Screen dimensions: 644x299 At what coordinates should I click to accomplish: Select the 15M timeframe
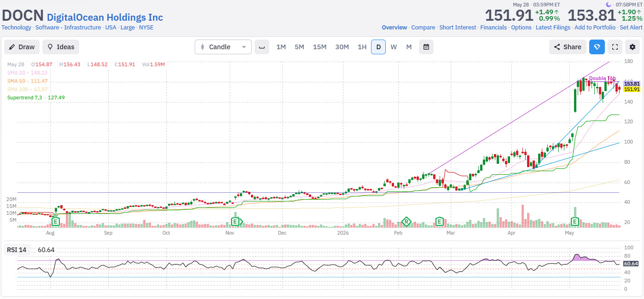point(319,47)
